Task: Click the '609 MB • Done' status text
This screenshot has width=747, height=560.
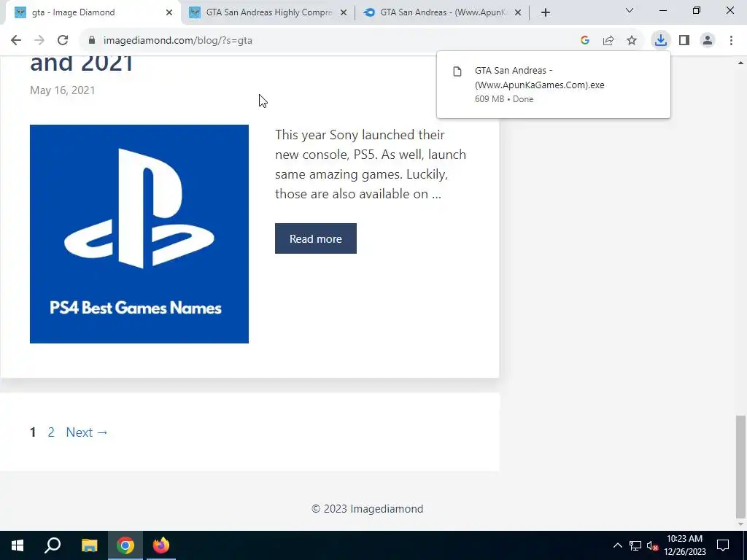Action: (x=504, y=99)
